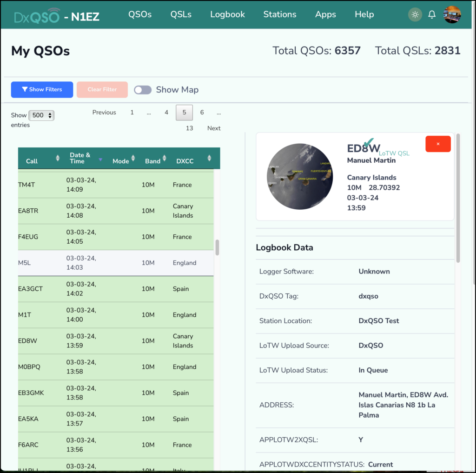Click the Show Filters button
Viewport: 476px width, 473px height.
pyautogui.click(x=42, y=90)
